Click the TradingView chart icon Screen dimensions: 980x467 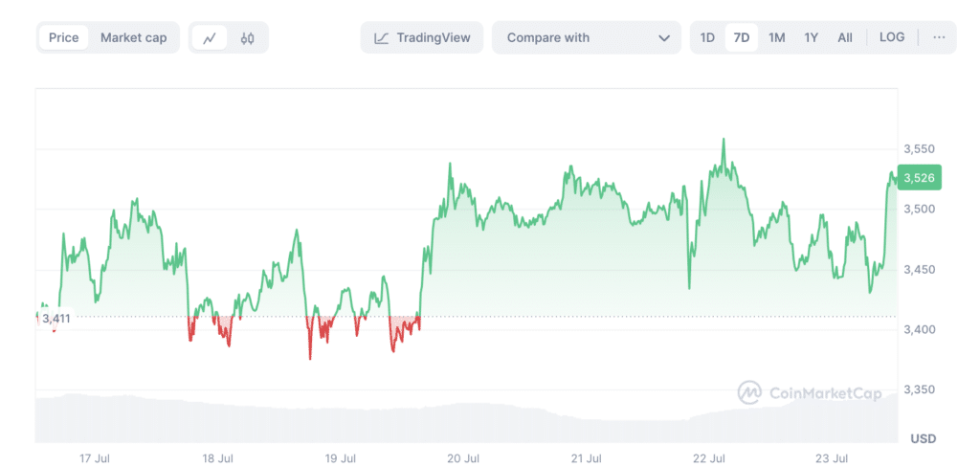click(x=381, y=38)
